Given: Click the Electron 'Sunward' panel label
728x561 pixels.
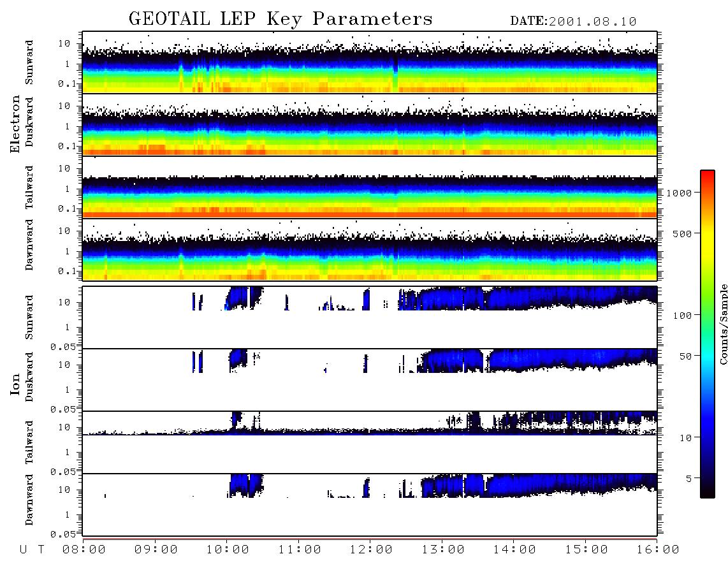Looking at the screenshot, I should click(29, 62).
